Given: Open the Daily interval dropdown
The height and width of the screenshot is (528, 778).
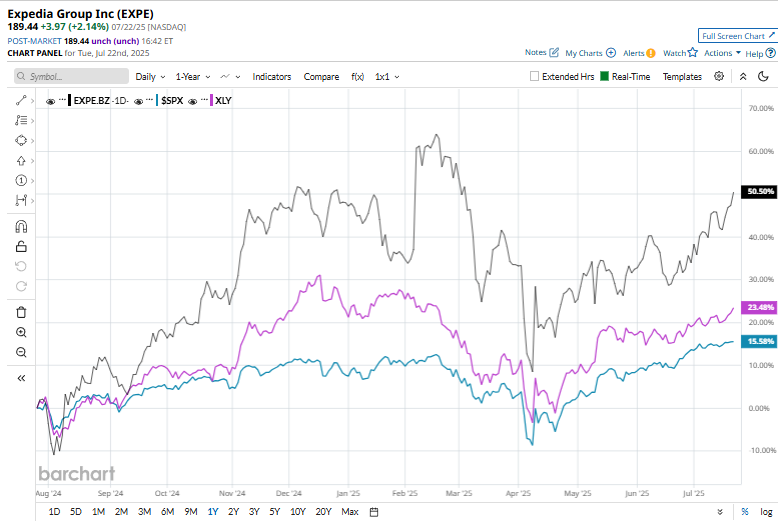Looking at the screenshot, I should pos(150,77).
